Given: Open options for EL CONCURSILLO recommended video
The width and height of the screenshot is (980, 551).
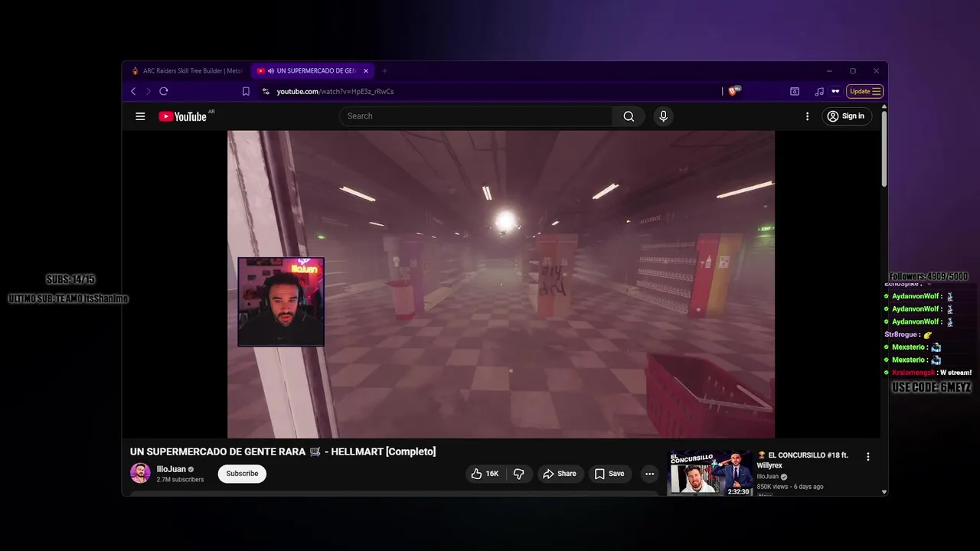Looking at the screenshot, I should coord(867,456).
